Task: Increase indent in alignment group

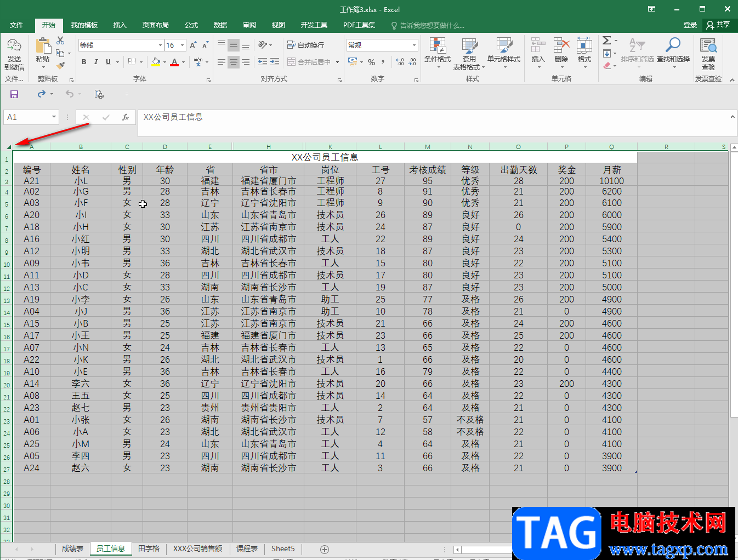Action: (x=275, y=62)
